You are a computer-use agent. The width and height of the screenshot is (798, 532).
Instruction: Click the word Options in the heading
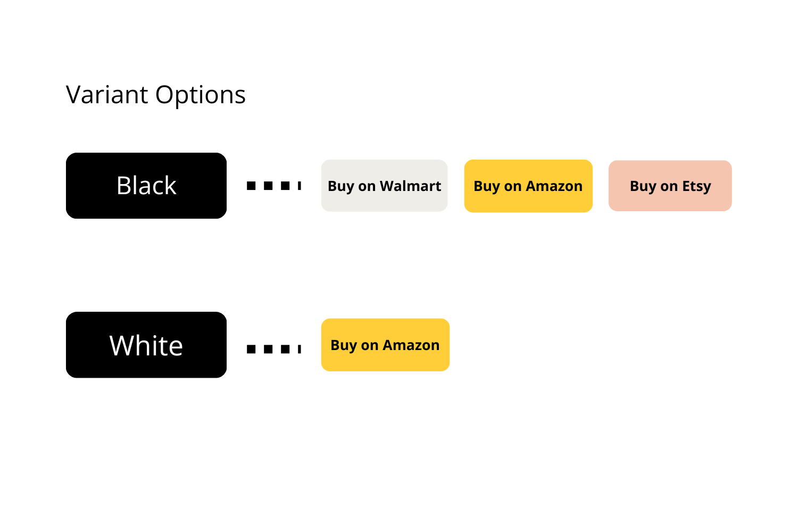[x=200, y=96]
